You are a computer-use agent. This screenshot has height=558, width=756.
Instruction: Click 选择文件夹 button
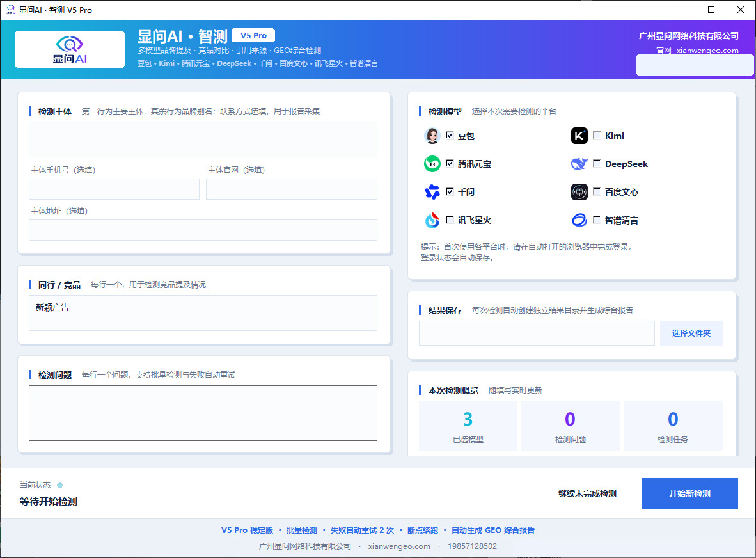(691, 333)
